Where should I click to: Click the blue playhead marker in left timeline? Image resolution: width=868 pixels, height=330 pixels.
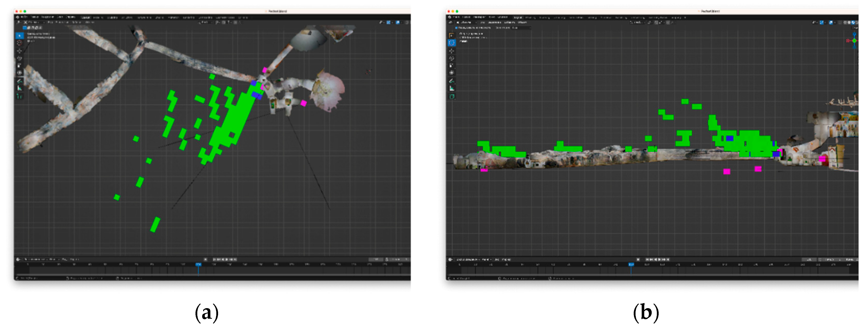(x=199, y=265)
